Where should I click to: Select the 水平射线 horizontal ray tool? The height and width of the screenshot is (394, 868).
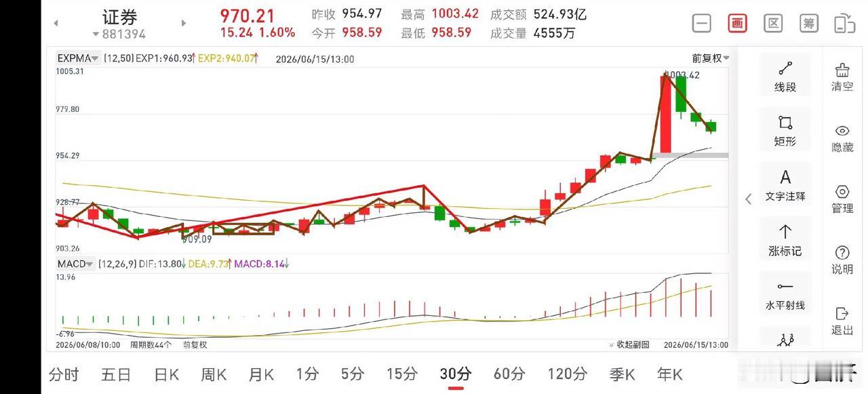785,295
